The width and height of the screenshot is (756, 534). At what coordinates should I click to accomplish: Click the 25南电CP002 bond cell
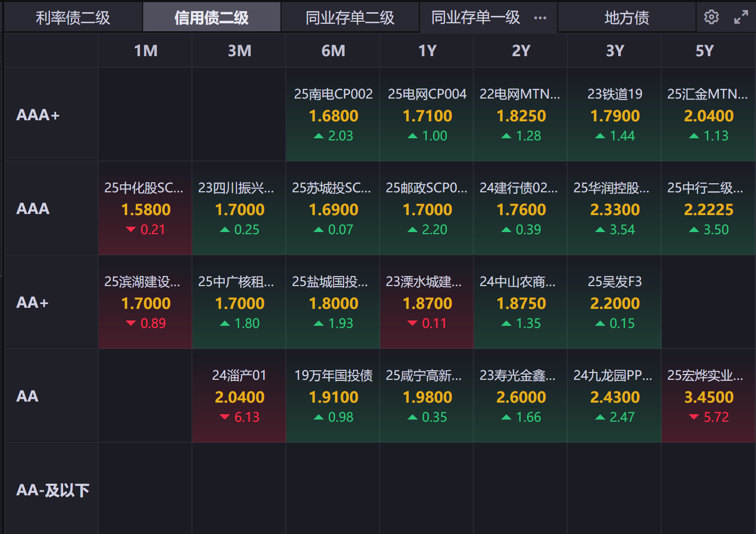(333, 115)
